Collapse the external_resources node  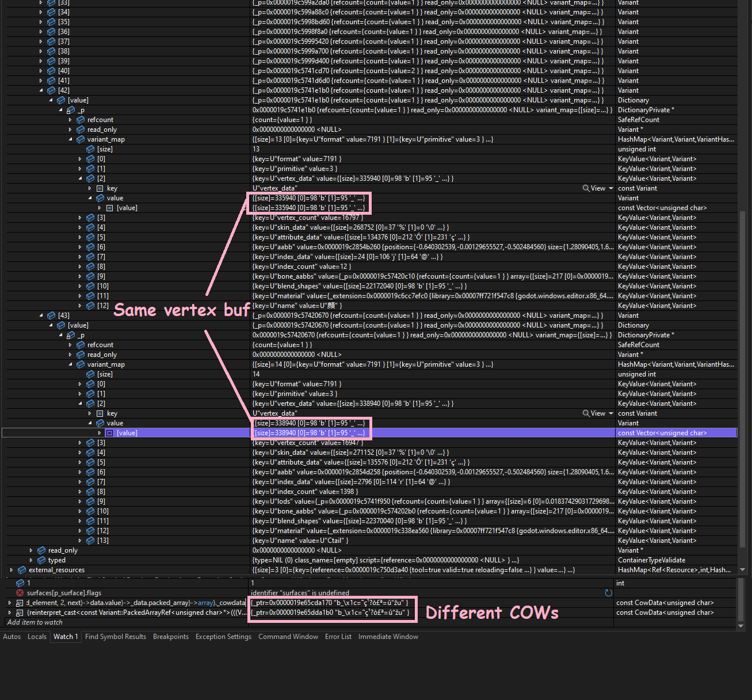pos(11,569)
